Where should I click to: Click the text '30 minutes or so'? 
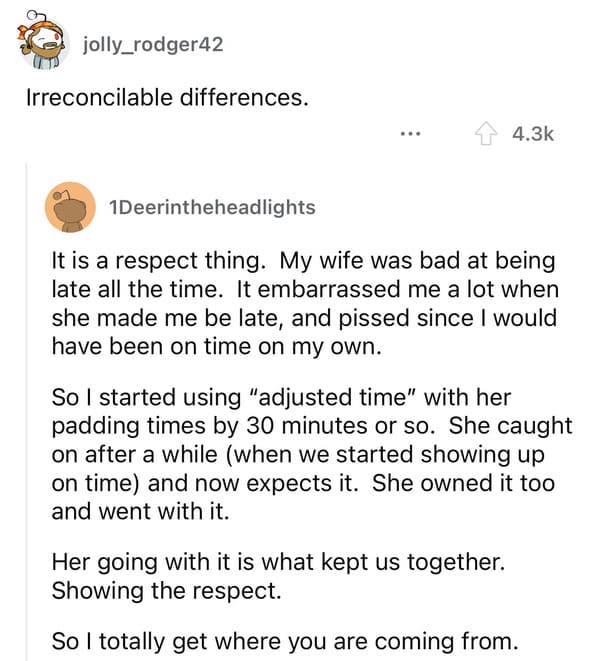point(341,426)
